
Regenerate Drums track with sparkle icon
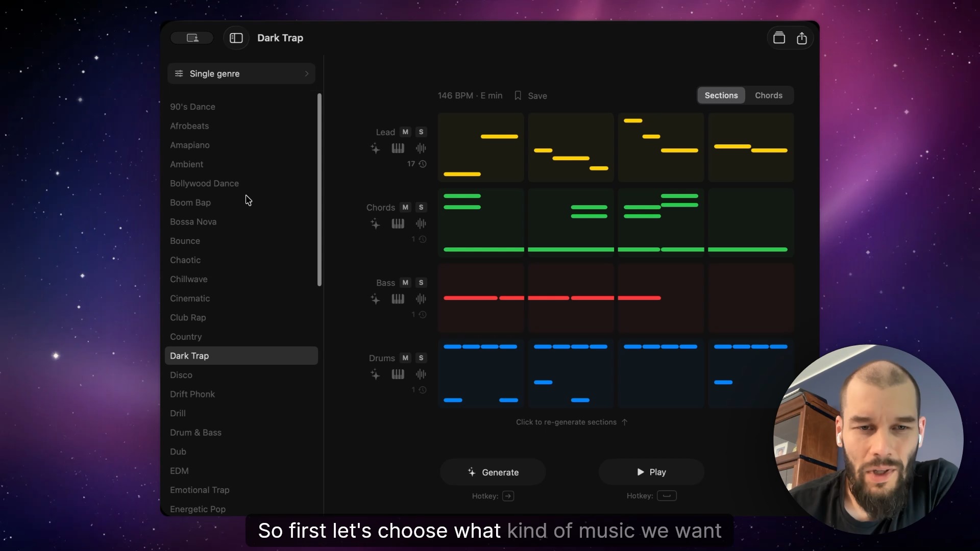tap(375, 375)
